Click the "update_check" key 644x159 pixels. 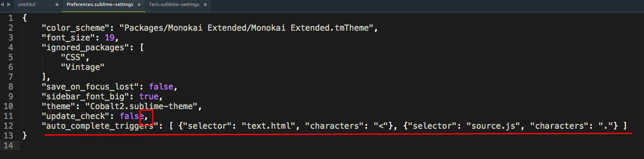click(x=75, y=116)
